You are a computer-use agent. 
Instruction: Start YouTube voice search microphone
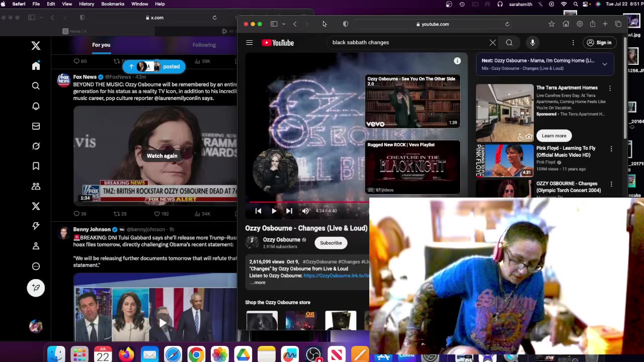click(x=532, y=43)
